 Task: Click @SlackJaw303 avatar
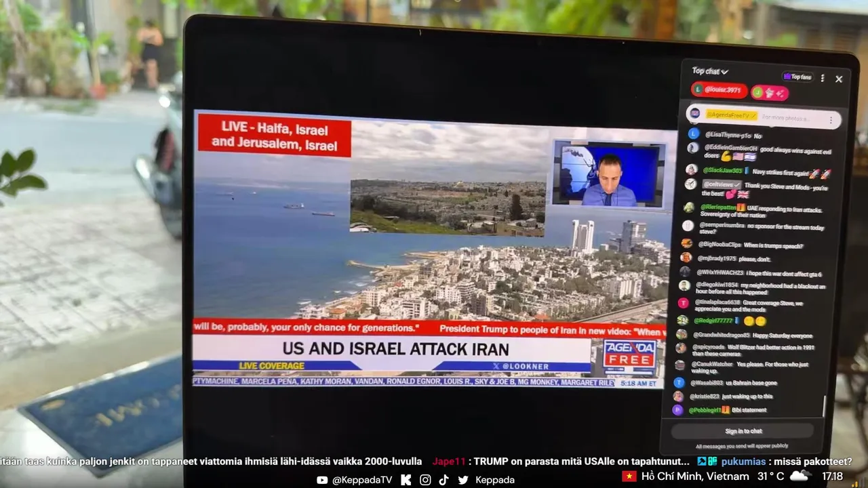691,169
